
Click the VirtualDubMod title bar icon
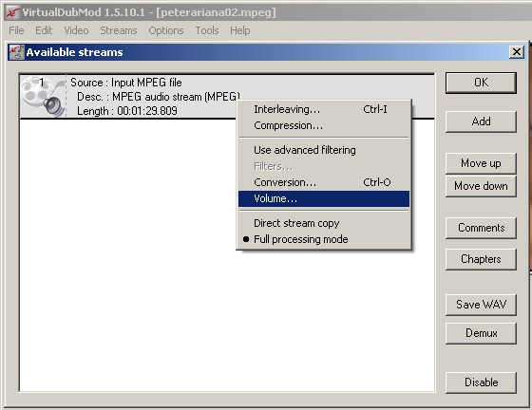click(x=13, y=12)
